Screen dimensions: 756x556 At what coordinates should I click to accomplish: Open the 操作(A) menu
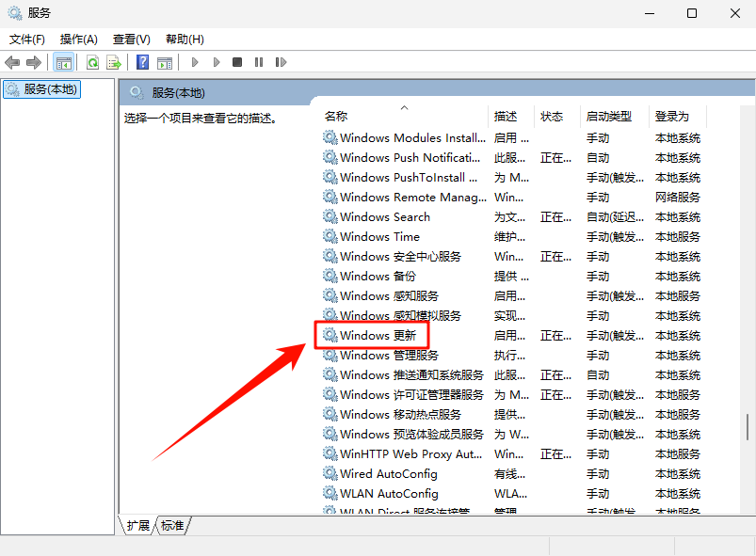coord(80,39)
